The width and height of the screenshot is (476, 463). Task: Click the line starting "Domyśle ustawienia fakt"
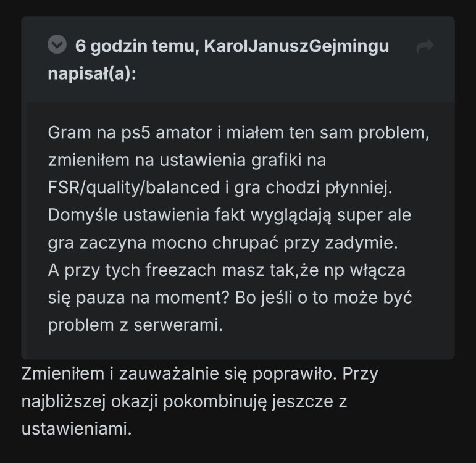229,216
